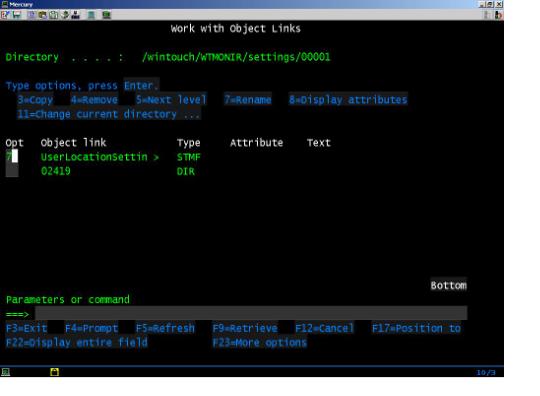This screenshot has width=540, height=396.
Task: Click the blue document toolbar icon
Action: 32,15
